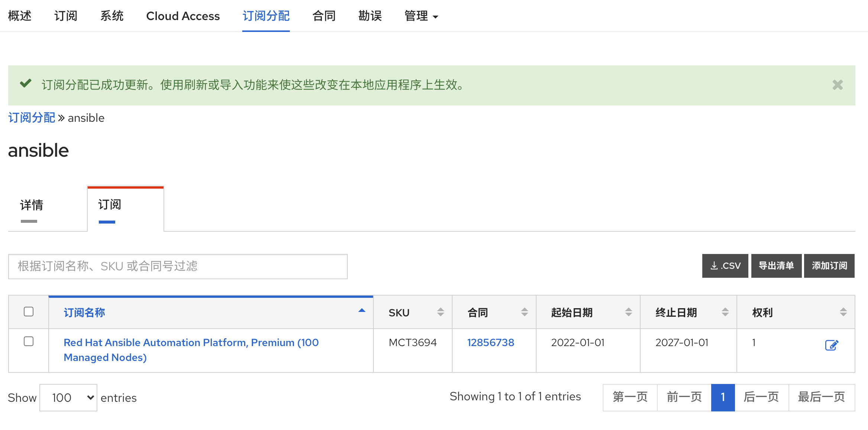868x430 pixels.
Task: Sort the table by SKU column arrows
Action: pos(440,312)
